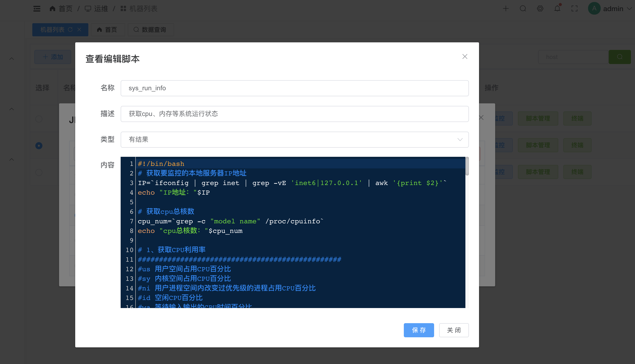This screenshot has width=635, height=364.
Task: Click line number 11 in editor gutter
Action: point(129,260)
